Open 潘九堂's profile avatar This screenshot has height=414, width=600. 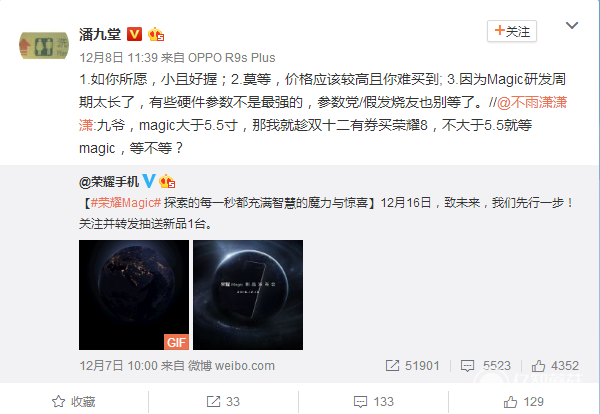pos(44,46)
